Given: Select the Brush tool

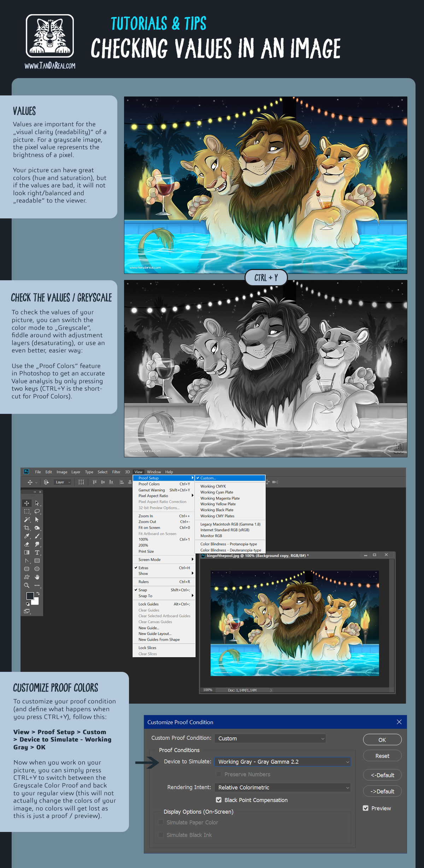Looking at the screenshot, I should 37,536.
